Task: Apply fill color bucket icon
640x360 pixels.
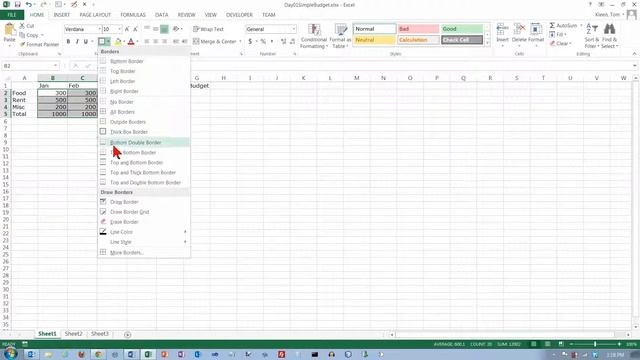Action: (x=118, y=41)
